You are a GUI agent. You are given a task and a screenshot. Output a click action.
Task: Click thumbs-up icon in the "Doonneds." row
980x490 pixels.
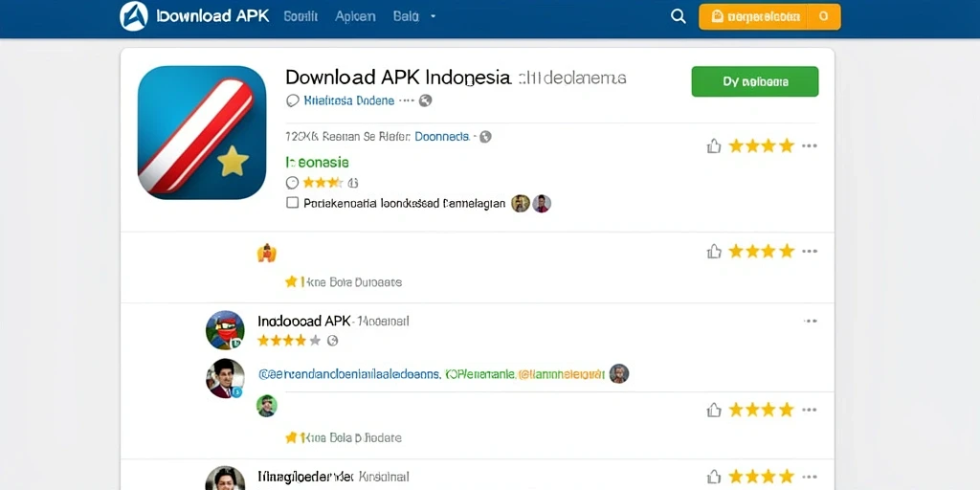click(x=714, y=146)
